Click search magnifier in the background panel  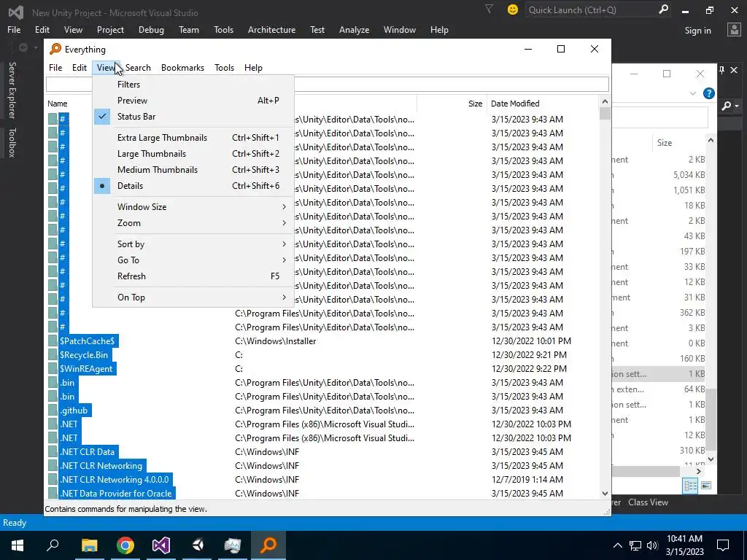pos(727,106)
